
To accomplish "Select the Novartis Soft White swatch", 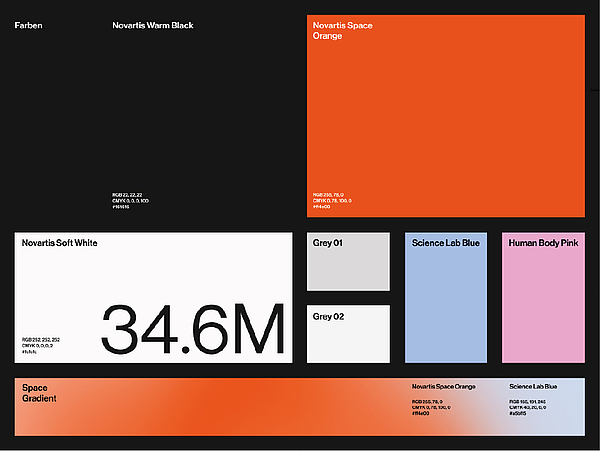I will point(153,297).
